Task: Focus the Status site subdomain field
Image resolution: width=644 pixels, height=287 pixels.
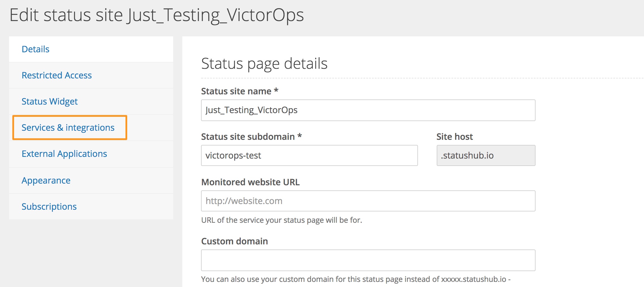Action: (310, 155)
